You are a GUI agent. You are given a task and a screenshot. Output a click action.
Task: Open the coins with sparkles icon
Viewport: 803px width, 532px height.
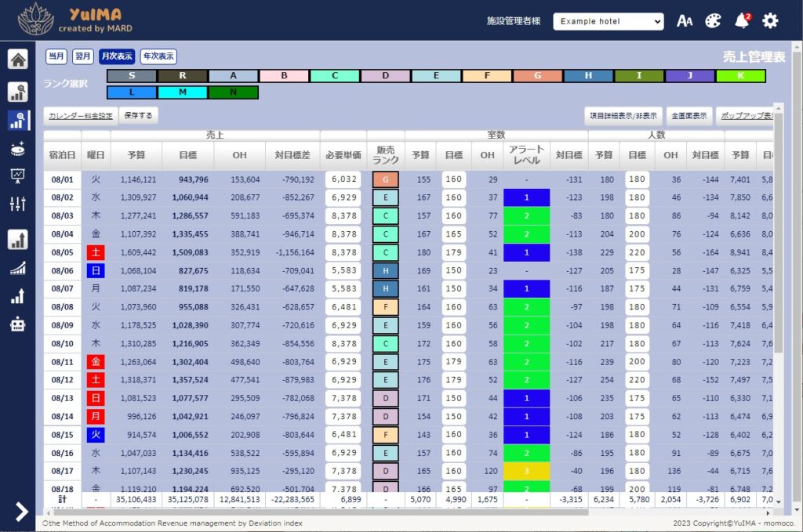tap(17, 148)
